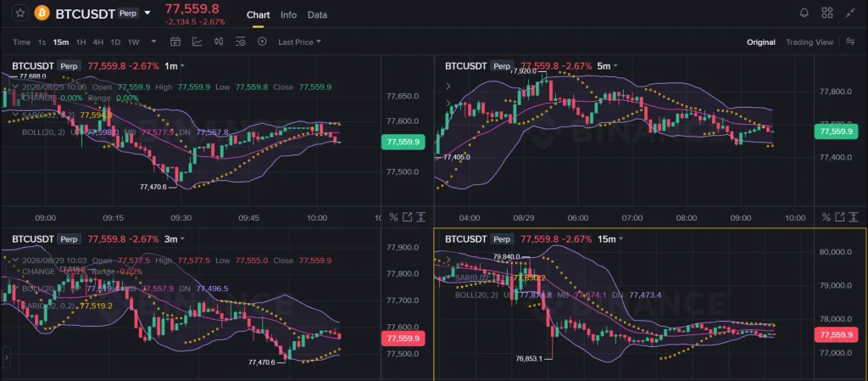This screenshot has height=381, width=868.
Task: Click the Perp badge next to header BTCUSDT
Action: tap(127, 13)
